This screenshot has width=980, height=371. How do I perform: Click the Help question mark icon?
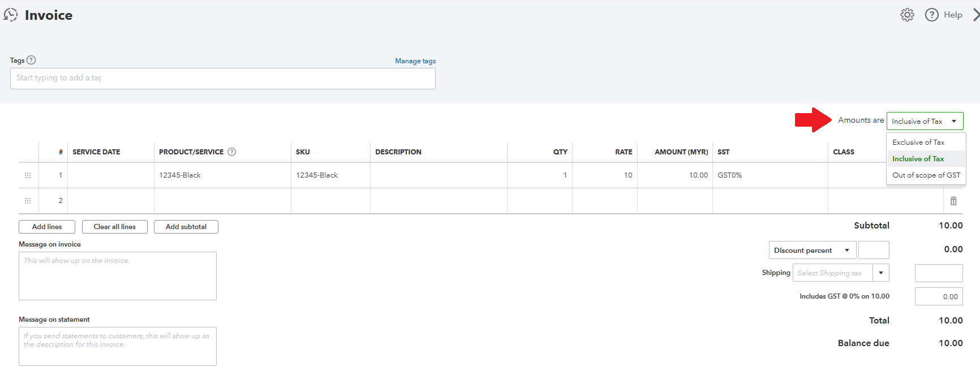(931, 15)
